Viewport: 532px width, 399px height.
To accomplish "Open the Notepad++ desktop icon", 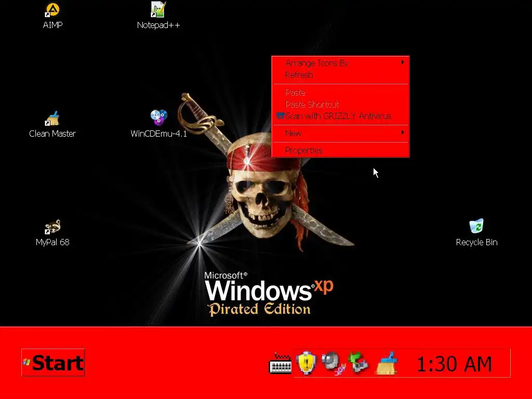I will click(158, 9).
